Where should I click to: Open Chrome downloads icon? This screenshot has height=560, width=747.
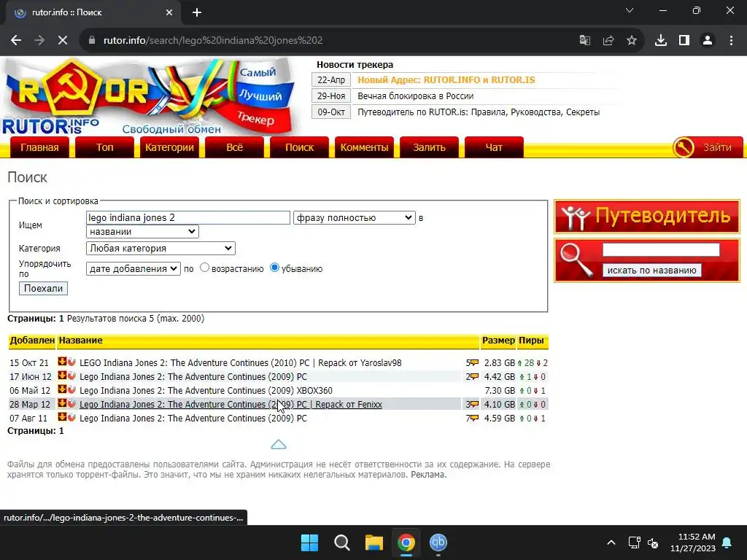[661, 41]
